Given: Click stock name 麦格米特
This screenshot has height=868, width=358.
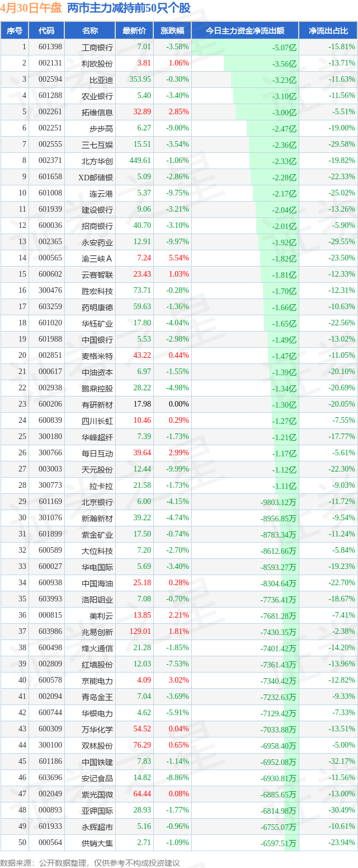Looking at the screenshot, I should [x=97, y=356].
